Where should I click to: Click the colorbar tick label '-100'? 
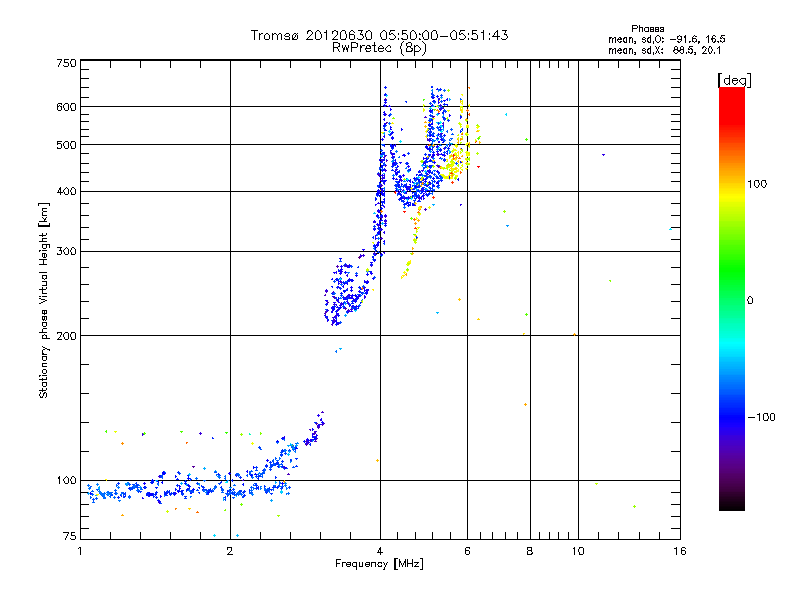point(762,417)
